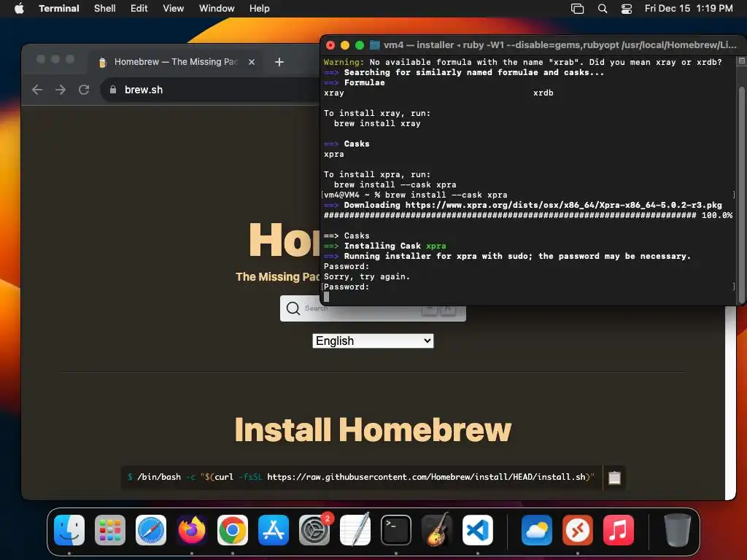The image size is (747, 560).
Task: Launch the Music app from Dock
Action: click(x=619, y=530)
